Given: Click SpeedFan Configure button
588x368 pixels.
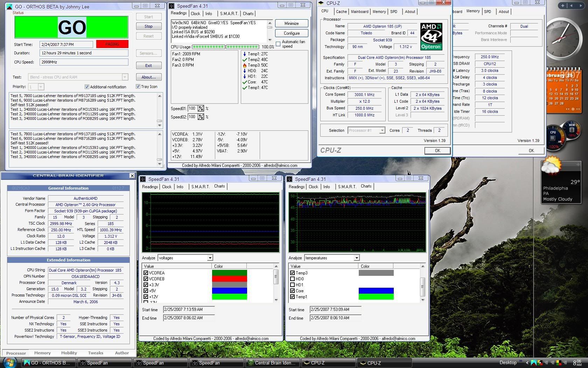Looking at the screenshot, I should coord(292,33).
